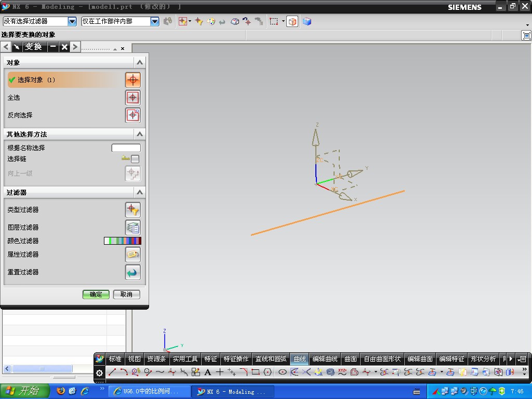Click the color palette filter icon in top toolbar
The width and height of the screenshot is (532, 399).
(211, 21)
